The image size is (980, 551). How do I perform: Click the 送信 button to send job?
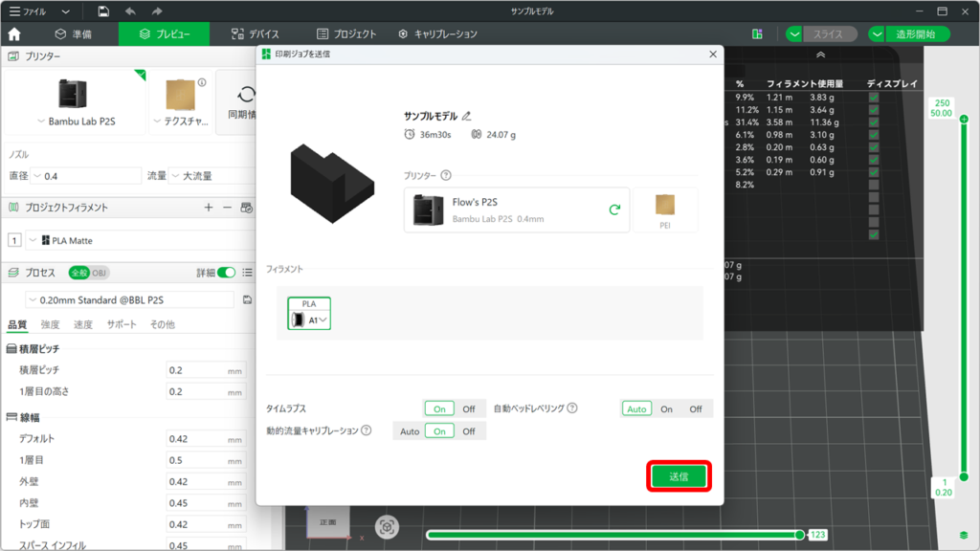(679, 476)
